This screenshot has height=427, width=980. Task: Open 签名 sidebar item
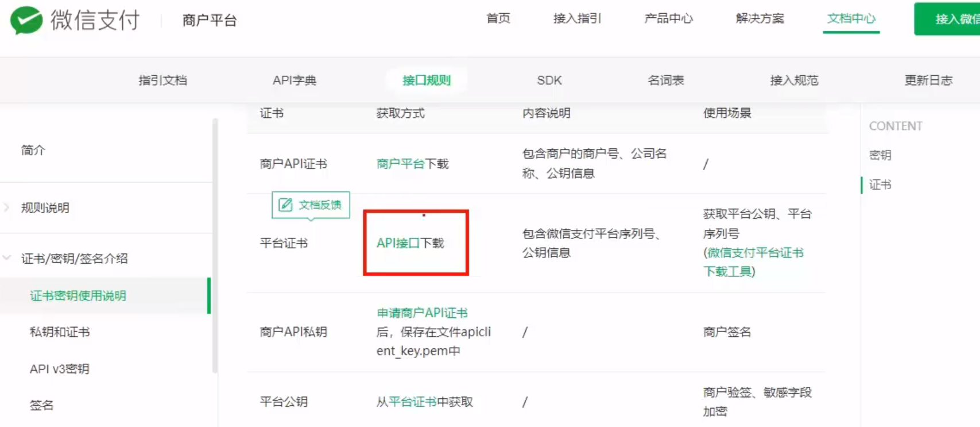coord(41,405)
